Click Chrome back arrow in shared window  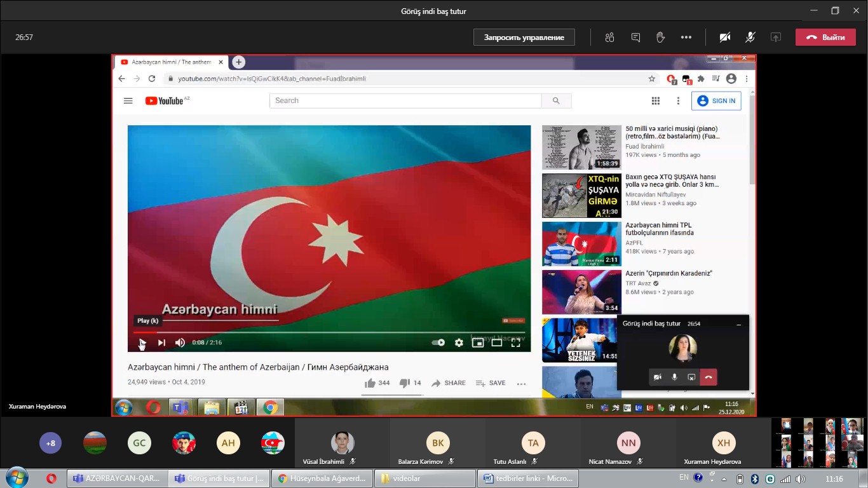tap(122, 79)
